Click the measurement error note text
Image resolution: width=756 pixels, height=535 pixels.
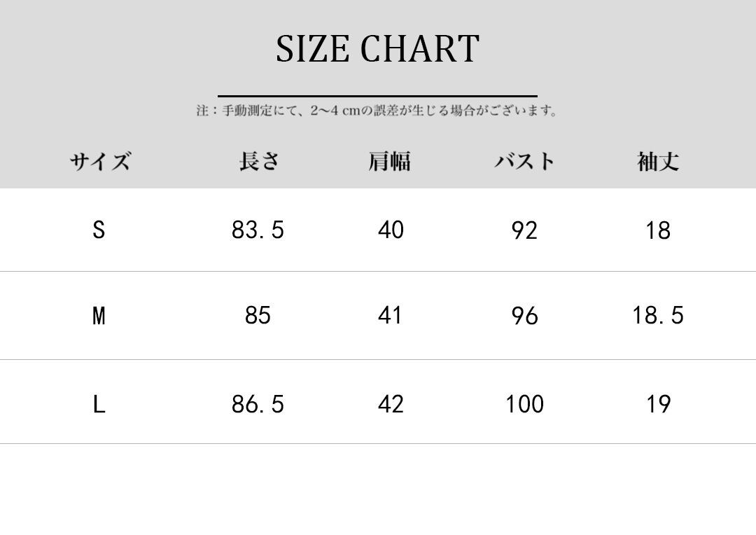point(377,111)
